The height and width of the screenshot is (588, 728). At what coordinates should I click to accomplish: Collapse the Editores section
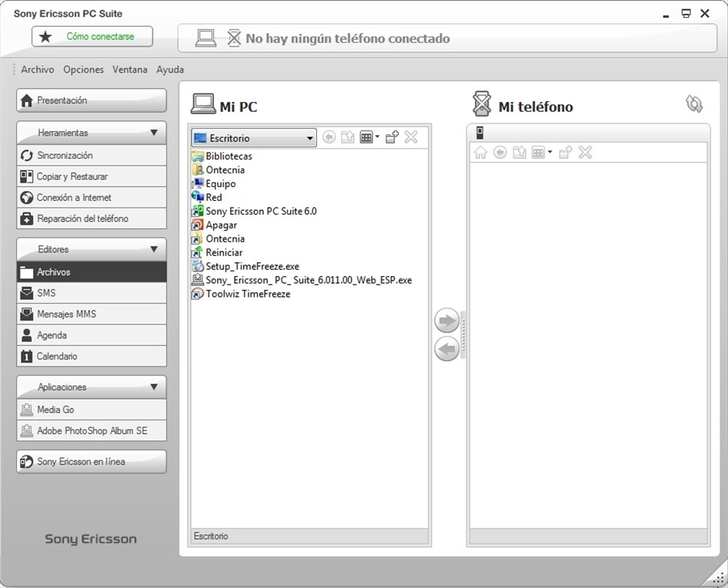(154, 249)
